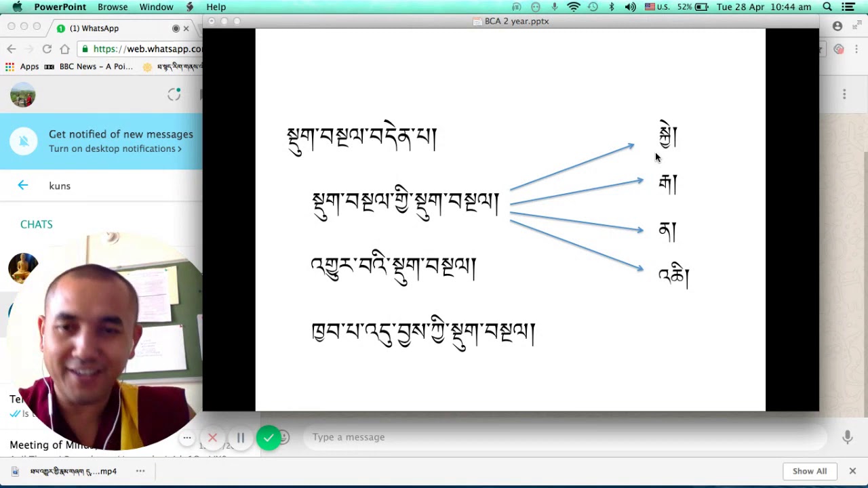The width and height of the screenshot is (868, 488).
Task: Click the red Chrome extension icon
Action: (840, 49)
